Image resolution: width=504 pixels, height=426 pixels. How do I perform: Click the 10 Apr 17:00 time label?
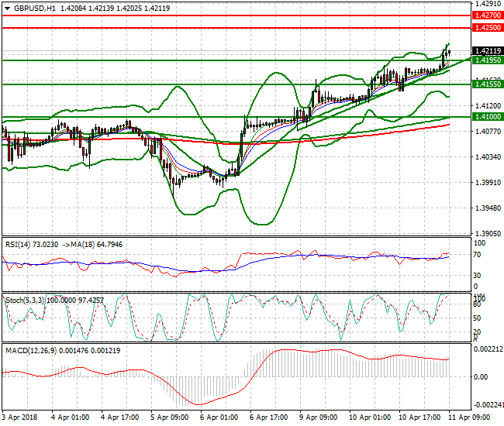point(419,417)
